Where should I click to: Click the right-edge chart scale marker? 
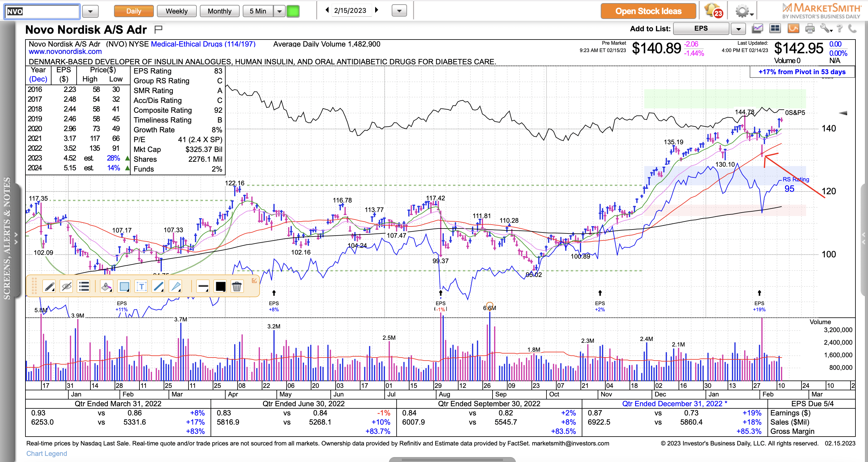(x=843, y=113)
